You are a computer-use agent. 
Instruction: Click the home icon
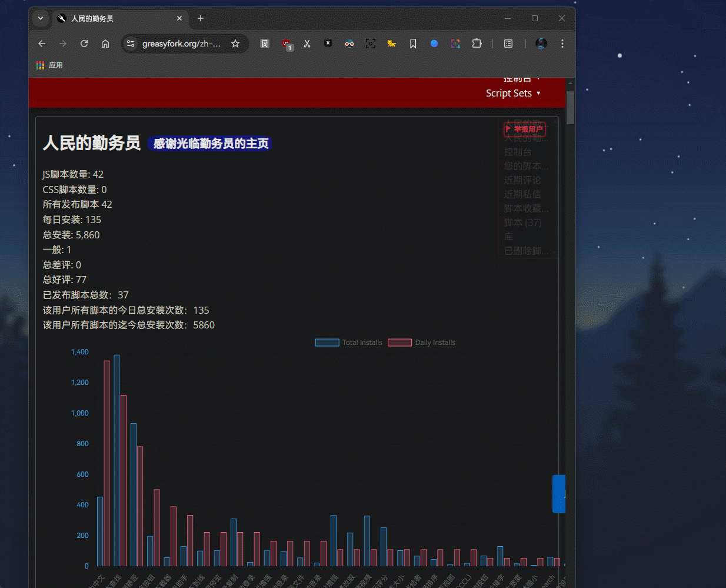point(105,43)
